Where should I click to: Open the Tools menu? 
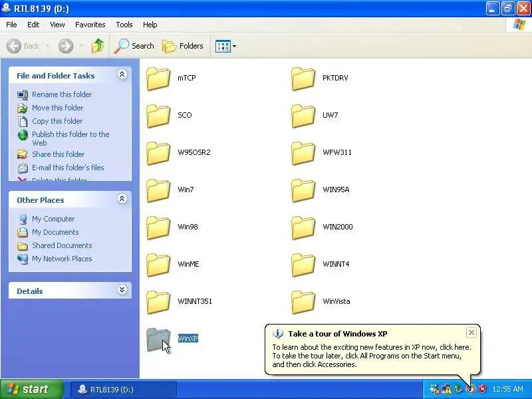[124, 25]
